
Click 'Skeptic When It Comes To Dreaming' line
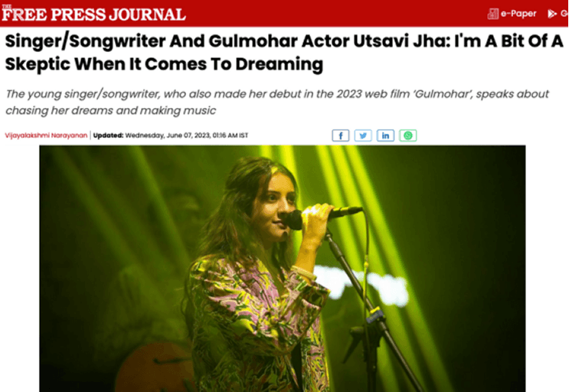pyautogui.click(x=164, y=64)
